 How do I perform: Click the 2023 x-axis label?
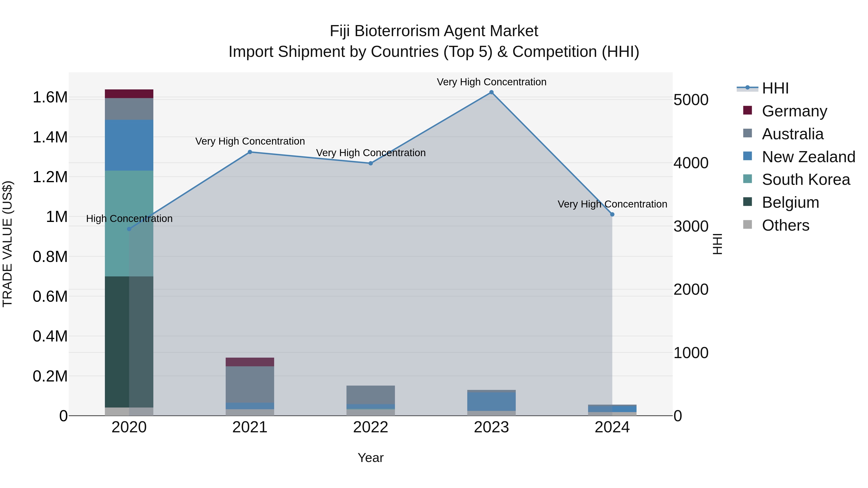491,427
